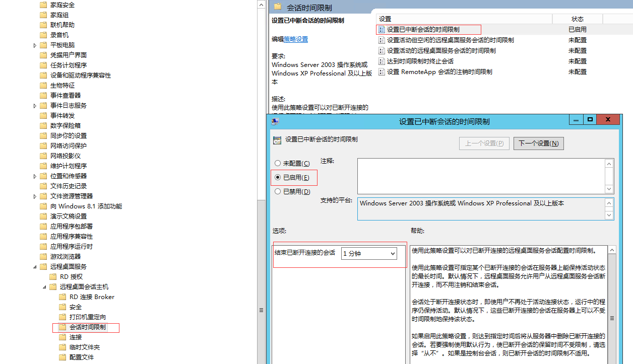
Task: Click inside the 注释 comment text box
Action: pos(480,176)
